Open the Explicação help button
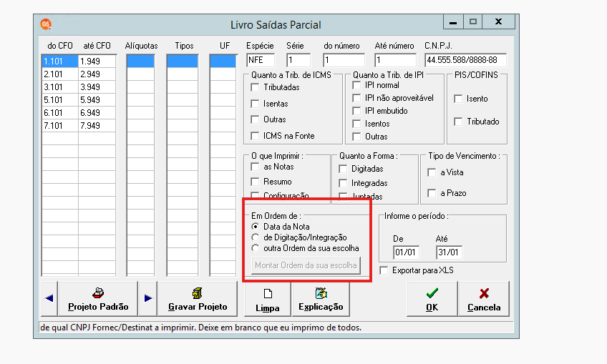 pyautogui.click(x=321, y=300)
